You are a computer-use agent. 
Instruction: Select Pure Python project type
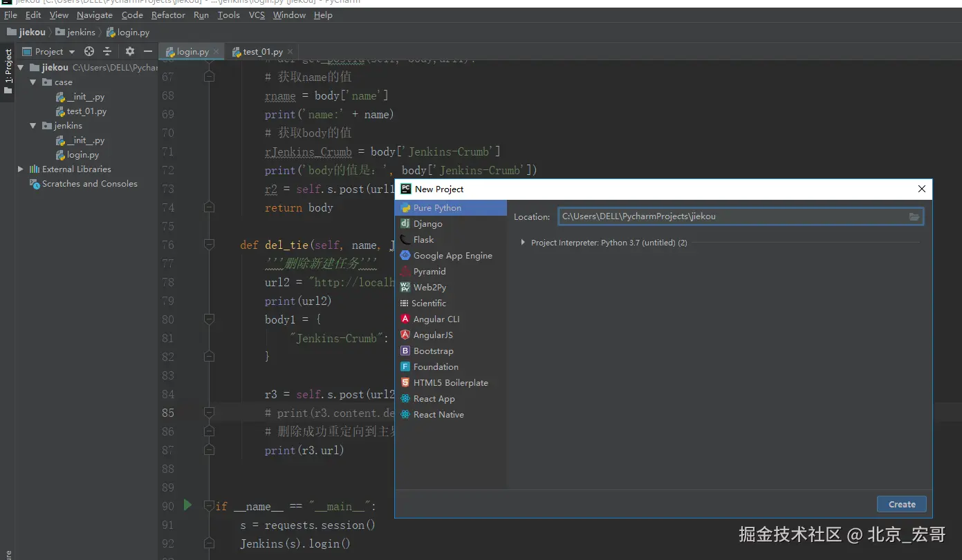point(451,207)
